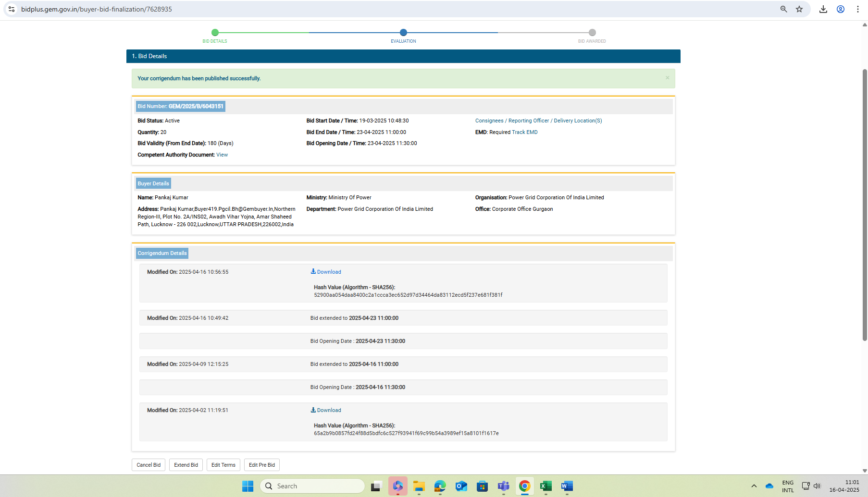Screen dimensions: 868x497
Task: Select 'Ministry: Ministry Of Power' text
Action: 339,197
